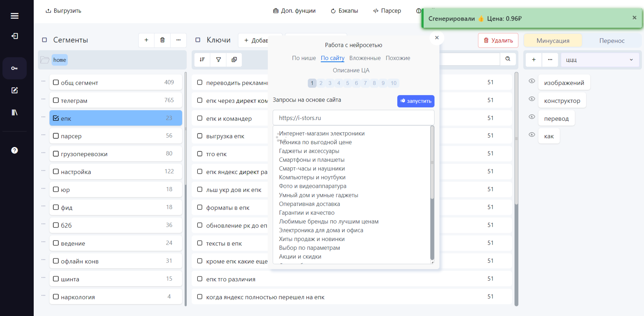Select all keys via Ключи checkbox
Viewport: 644px width, 316px height.
(198, 40)
